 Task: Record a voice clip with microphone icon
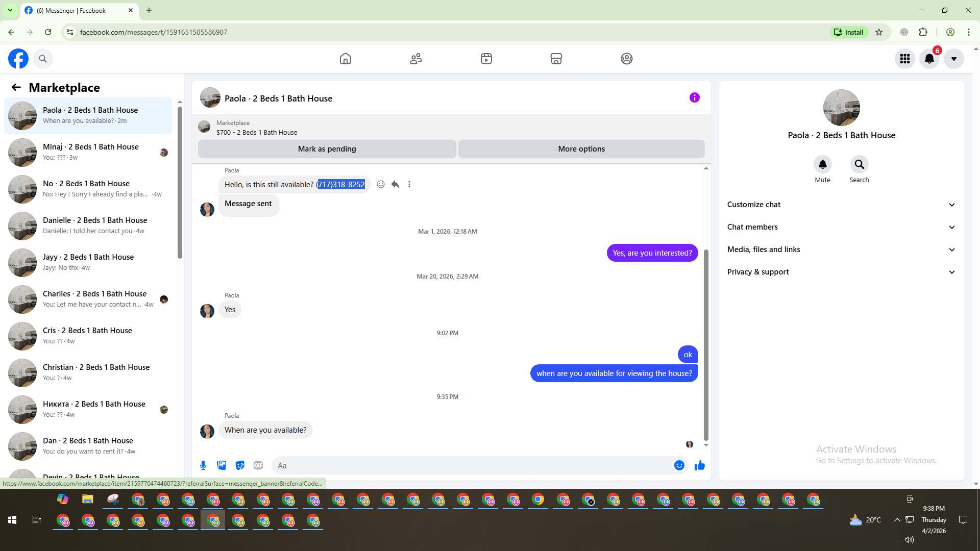coord(203,465)
